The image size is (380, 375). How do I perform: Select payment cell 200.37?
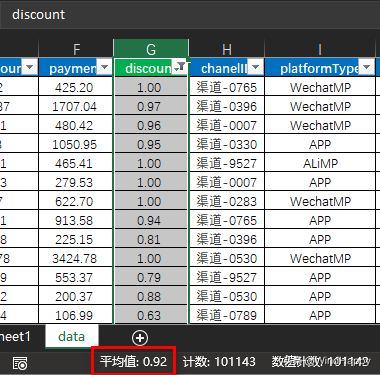(x=76, y=296)
